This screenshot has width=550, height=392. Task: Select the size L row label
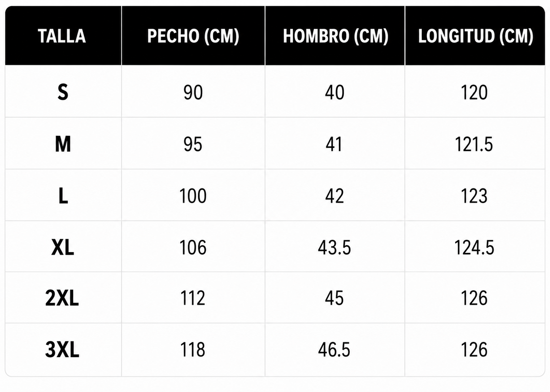[x=63, y=196]
